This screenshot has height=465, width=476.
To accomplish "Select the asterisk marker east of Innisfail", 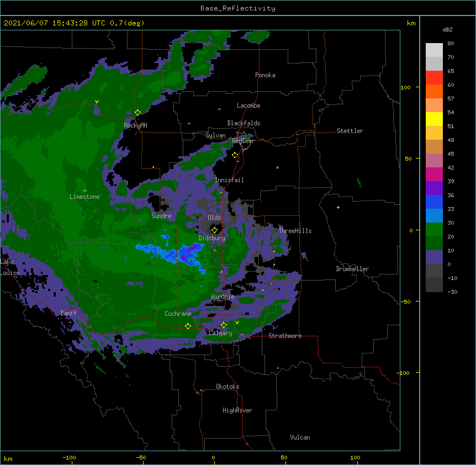I will tap(277, 167).
